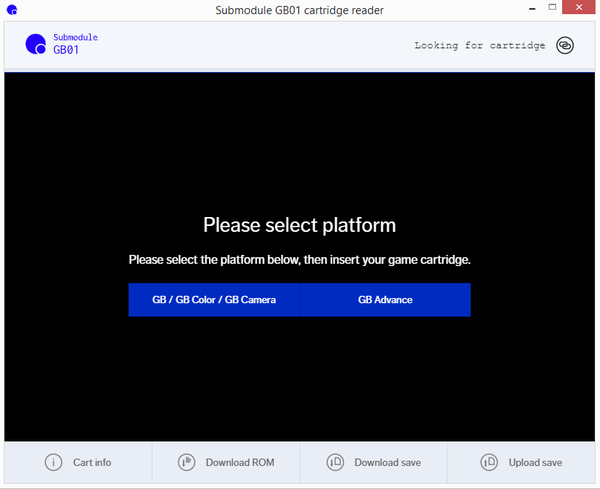
Task: Choose the Upload save label
Action: [x=535, y=462]
